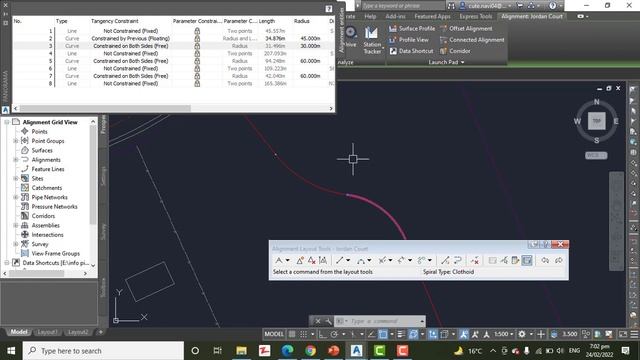Open the Windows Start menu
The height and width of the screenshot is (360, 640).
(x=11, y=351)
